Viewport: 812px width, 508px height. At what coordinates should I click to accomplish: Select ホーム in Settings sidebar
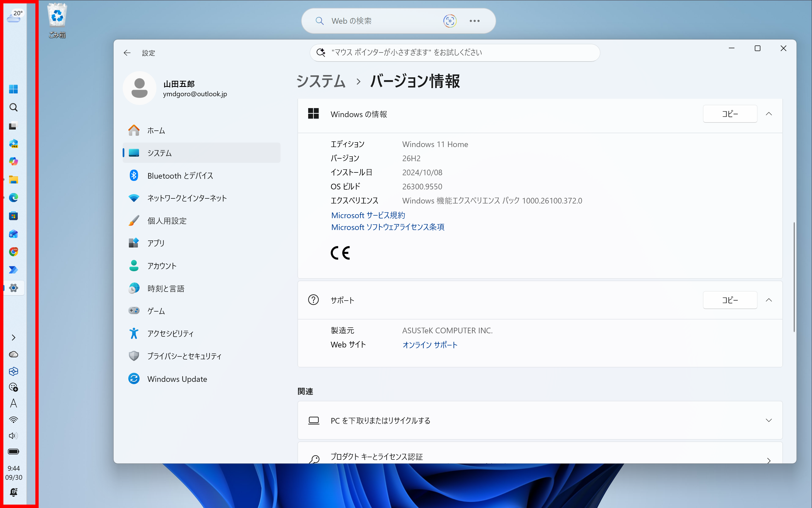point(201,130)
